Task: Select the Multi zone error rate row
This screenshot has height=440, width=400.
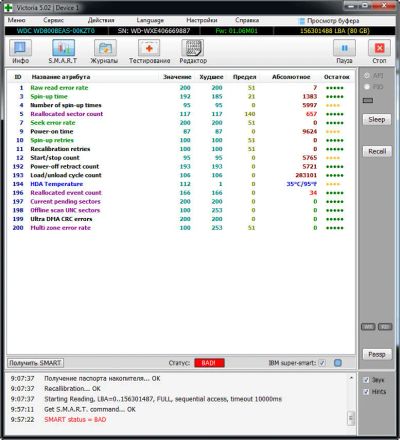Action: click(181, 228)
